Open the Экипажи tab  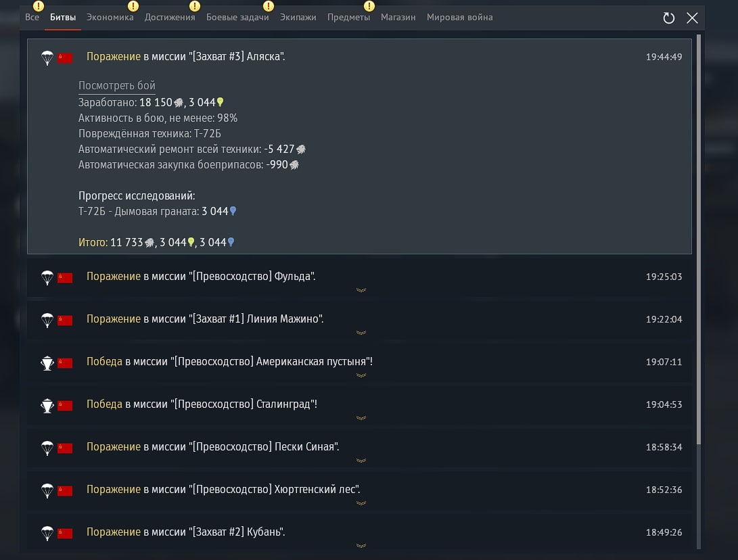pos(298,18)
